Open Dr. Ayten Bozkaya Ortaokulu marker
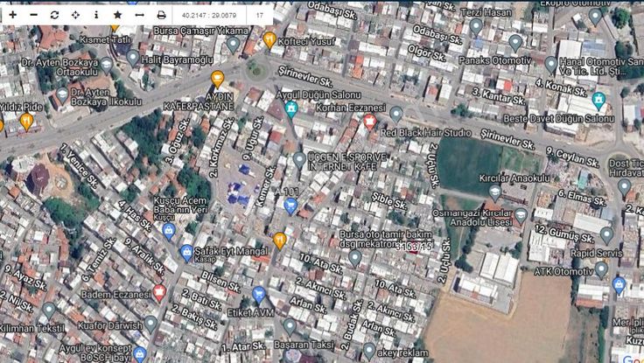The height and width of the screenshot is (363, 644). click(107, 65)
